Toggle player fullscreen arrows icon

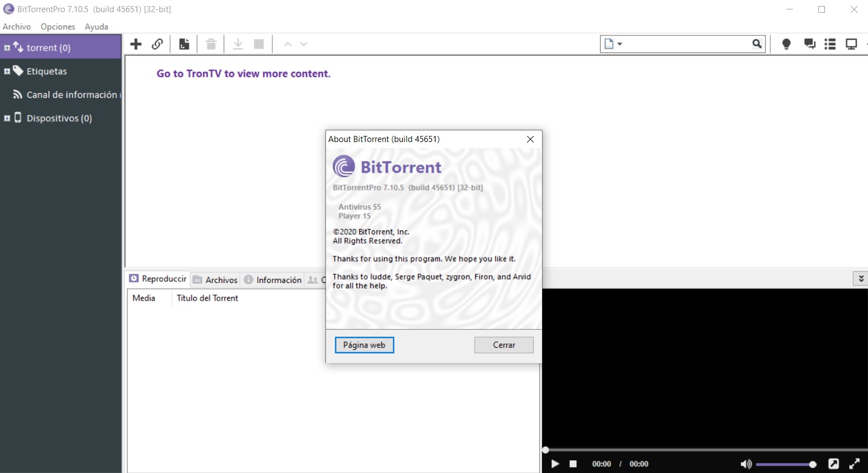tap(854, 464)
